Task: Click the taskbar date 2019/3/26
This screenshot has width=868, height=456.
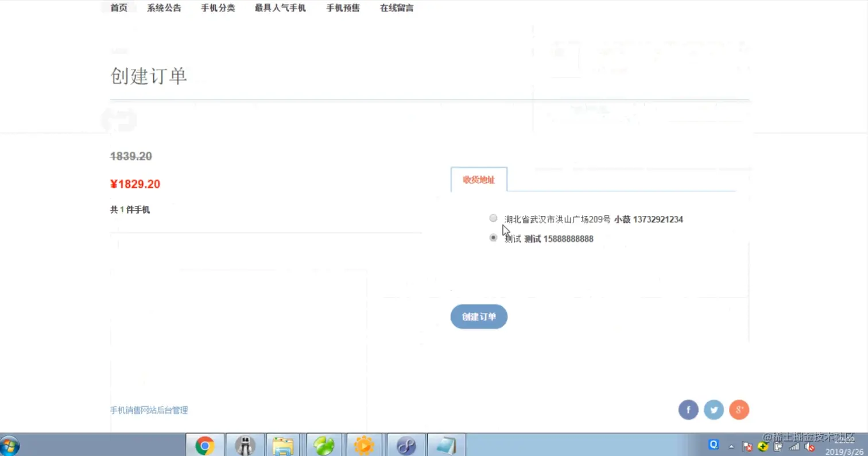Action: click(x=845, y=452)
